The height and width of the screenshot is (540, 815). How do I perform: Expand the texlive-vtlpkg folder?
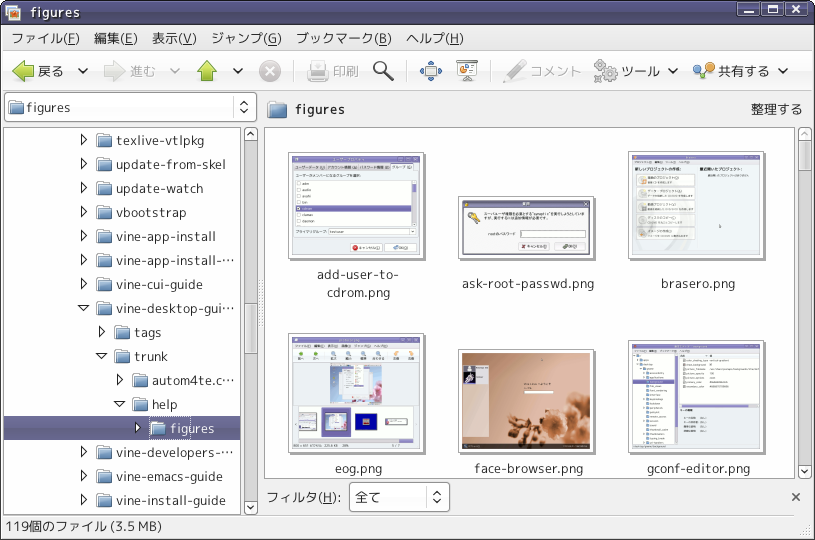pos(84,140)
